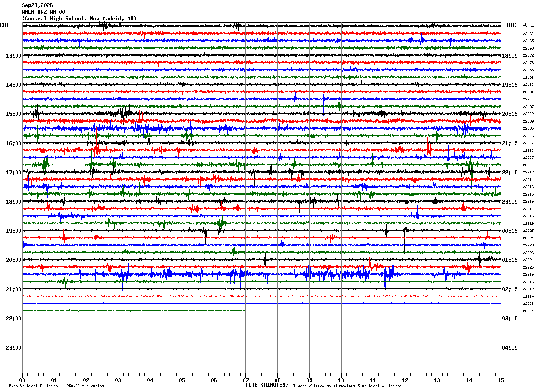Click the 23:00 CDT time label
536x392 pixels.
point(13,348)
